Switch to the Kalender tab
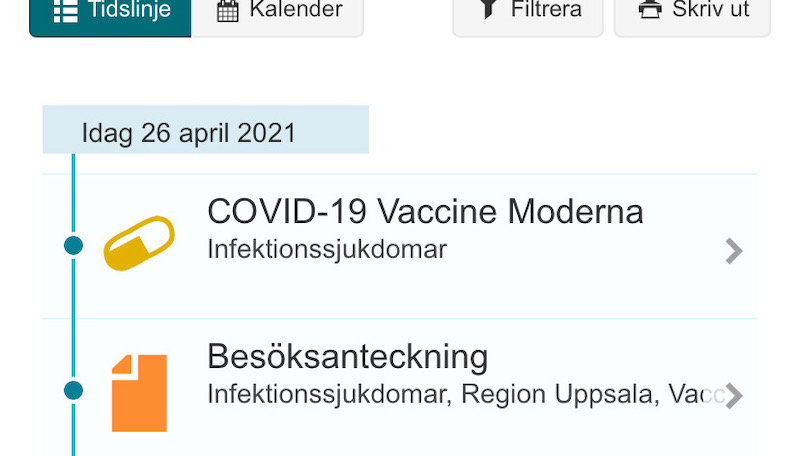The image size is (800, 456). pyautogui.click(x=278, y=15)
